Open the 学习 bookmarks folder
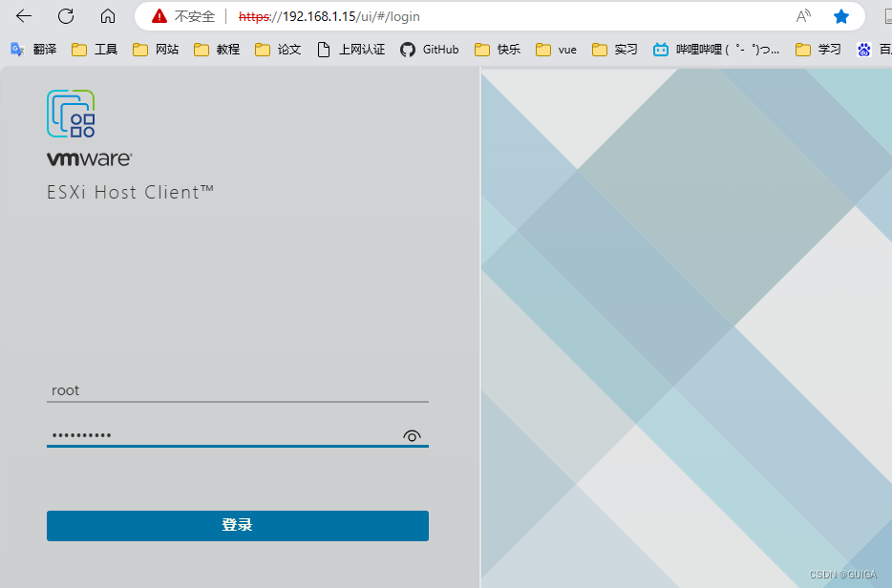 [818, 50]
